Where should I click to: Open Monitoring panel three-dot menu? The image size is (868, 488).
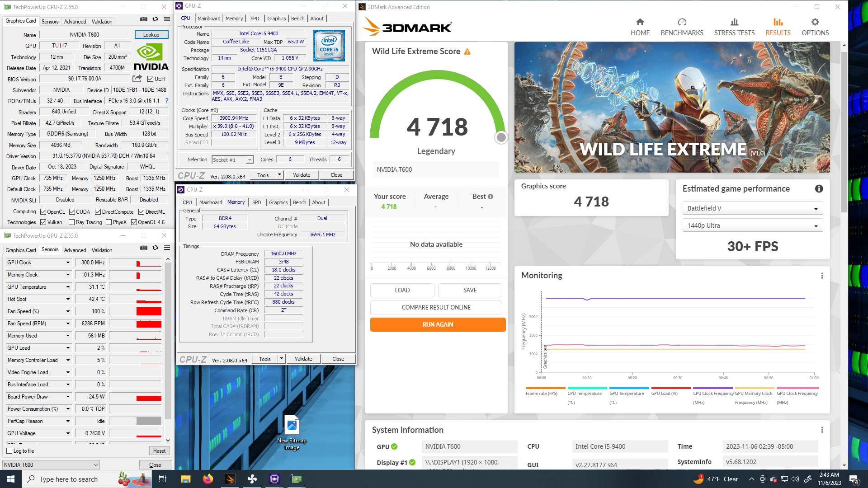[822, 276]
